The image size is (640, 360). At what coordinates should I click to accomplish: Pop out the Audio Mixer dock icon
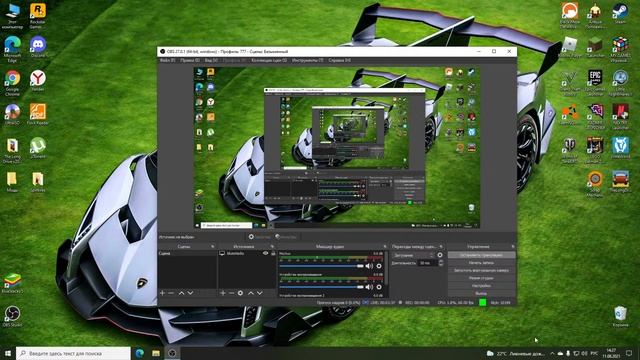coord(384,247)
